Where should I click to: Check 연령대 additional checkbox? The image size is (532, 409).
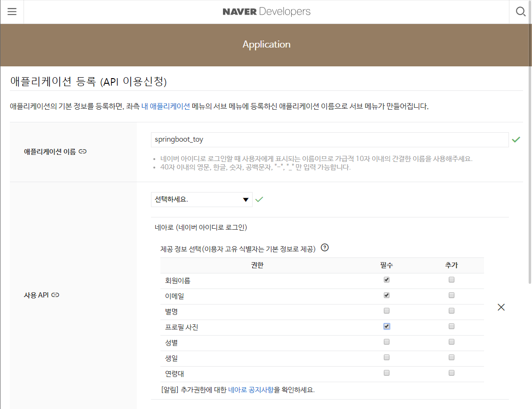point(451,373)
